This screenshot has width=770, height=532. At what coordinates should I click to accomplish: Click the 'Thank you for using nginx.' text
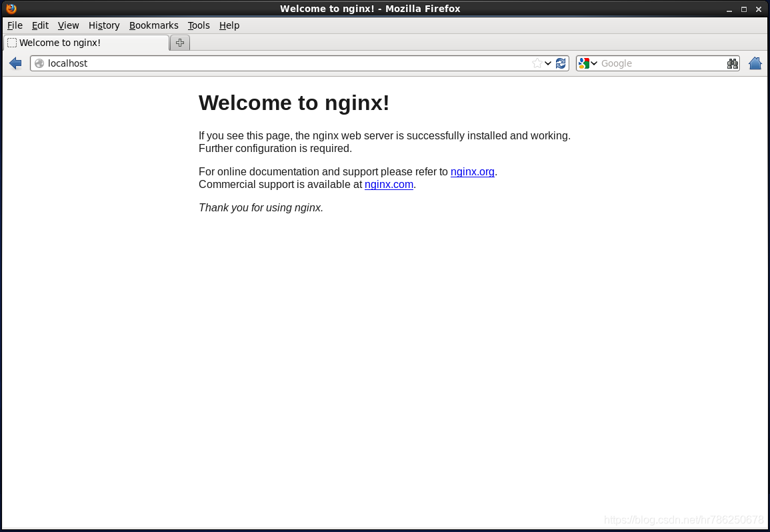[x=261, y=208]
